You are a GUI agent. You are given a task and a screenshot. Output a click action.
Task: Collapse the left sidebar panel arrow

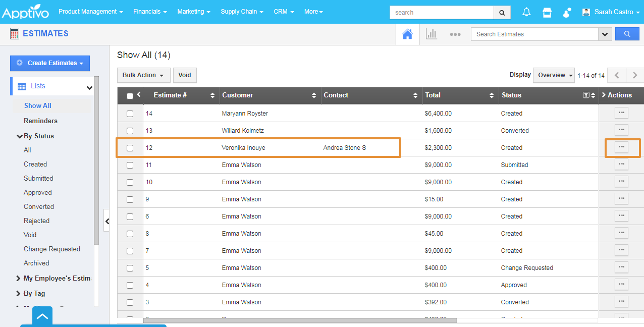point(107,221)
